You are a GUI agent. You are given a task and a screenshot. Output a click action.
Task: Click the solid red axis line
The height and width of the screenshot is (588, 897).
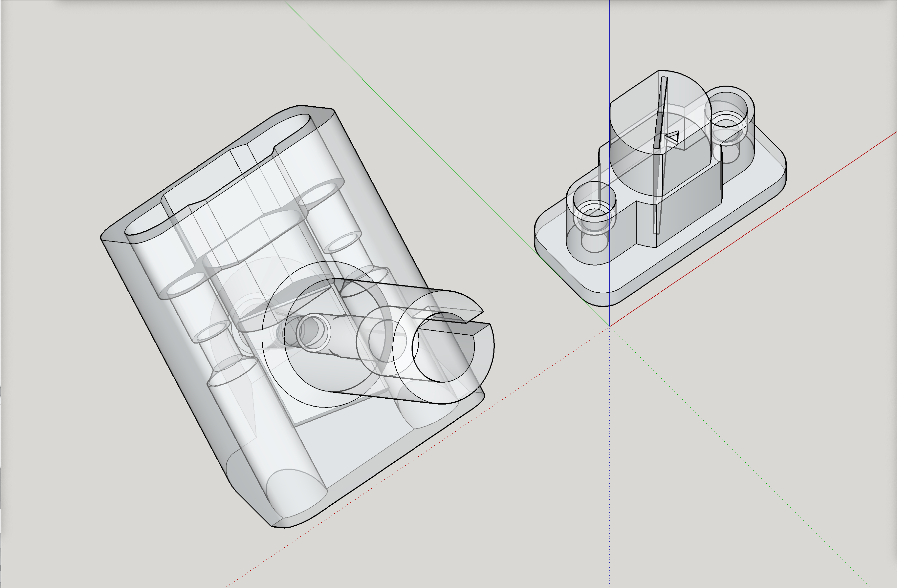coord(792,203)
